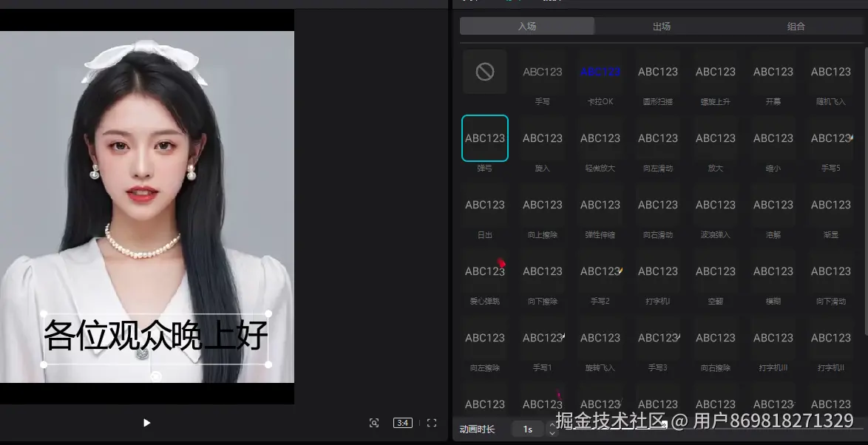Image resolution: width=868 pixels, height=445 pixels.
Task: Select the highlighted 弹弓 animation tile
Action: [484, 137]
